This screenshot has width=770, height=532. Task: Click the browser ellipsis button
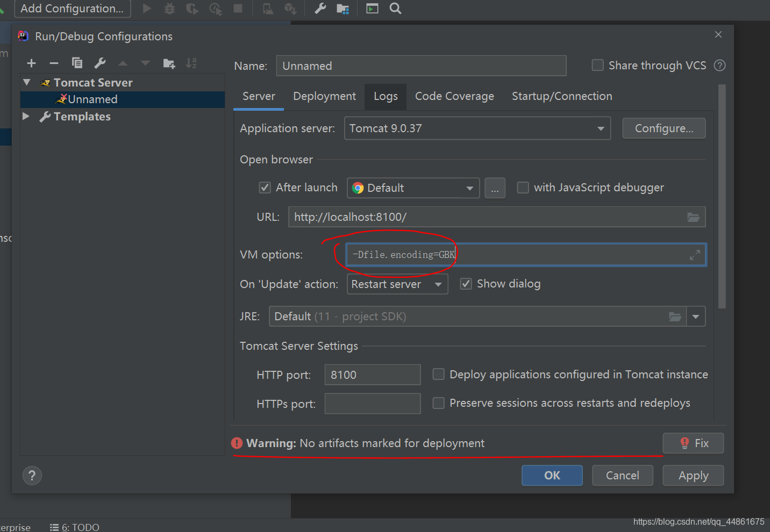(x=495, y=188)
